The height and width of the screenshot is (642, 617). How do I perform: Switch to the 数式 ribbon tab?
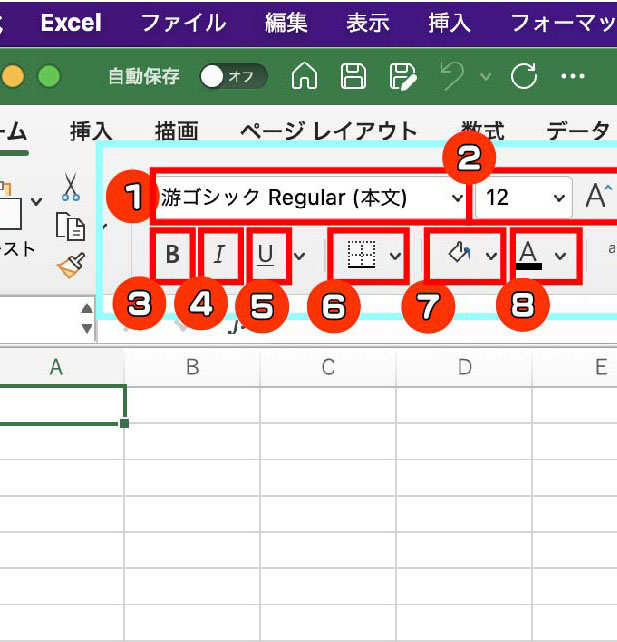point(482,131)
